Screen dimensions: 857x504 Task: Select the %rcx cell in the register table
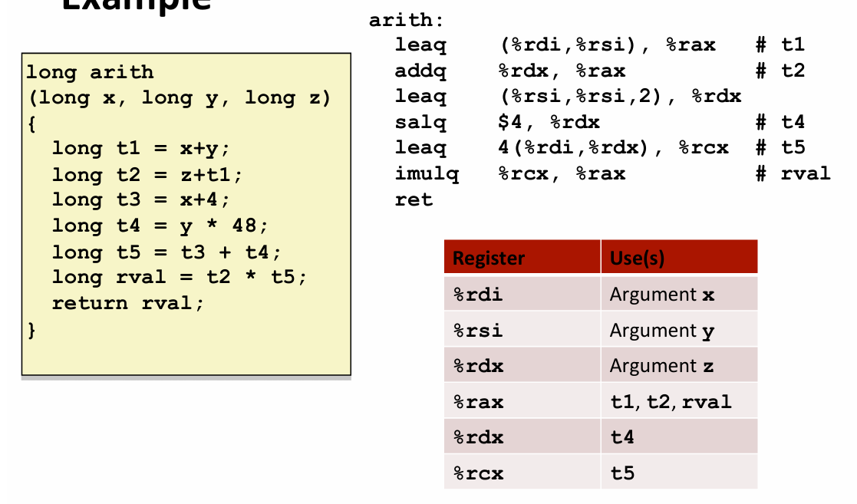click(x=479, y=473)
